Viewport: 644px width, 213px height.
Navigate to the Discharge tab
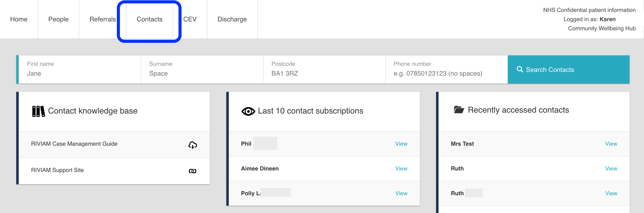232,19
